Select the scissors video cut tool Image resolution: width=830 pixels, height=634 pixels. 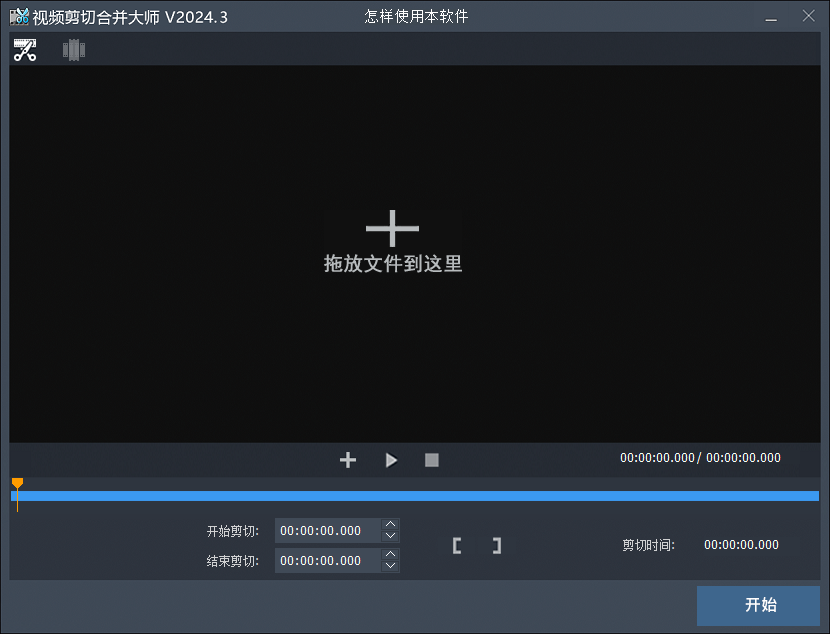(25, 49)
